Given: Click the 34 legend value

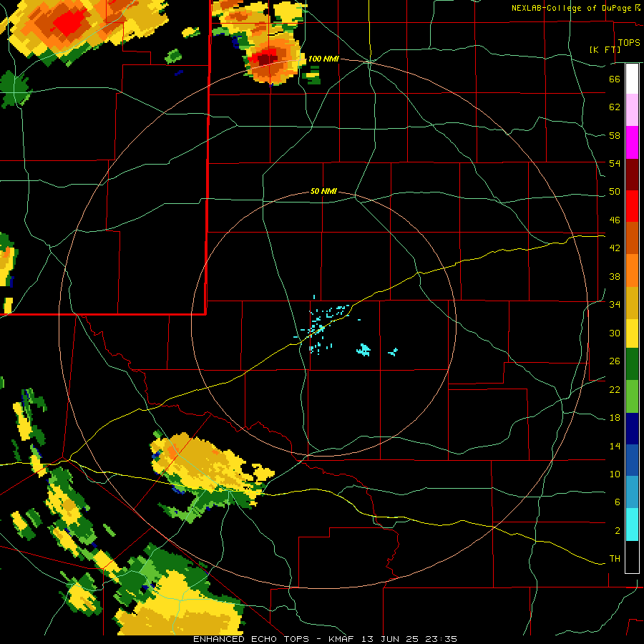Looking at the screenshot, I should 615,305.
